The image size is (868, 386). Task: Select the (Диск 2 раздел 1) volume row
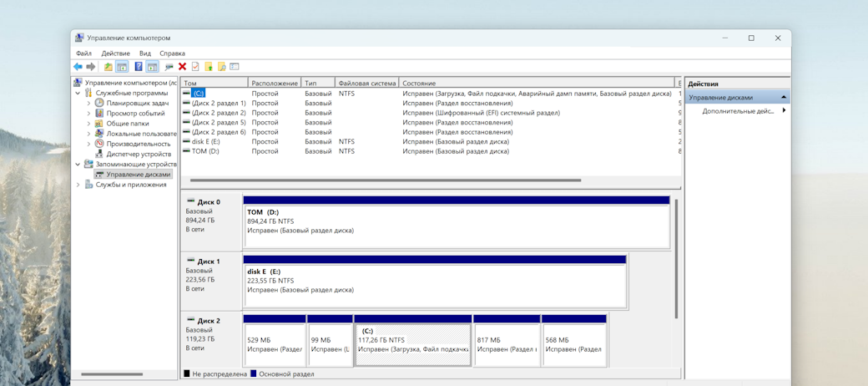pyautogui.click(x=431, y=103)
